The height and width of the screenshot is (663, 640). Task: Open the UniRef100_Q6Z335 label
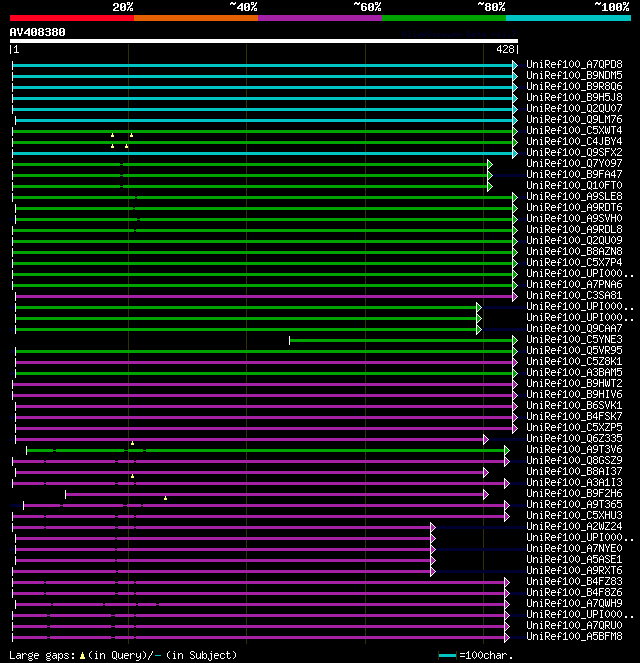pyautogui.click(x=574, y=438)
